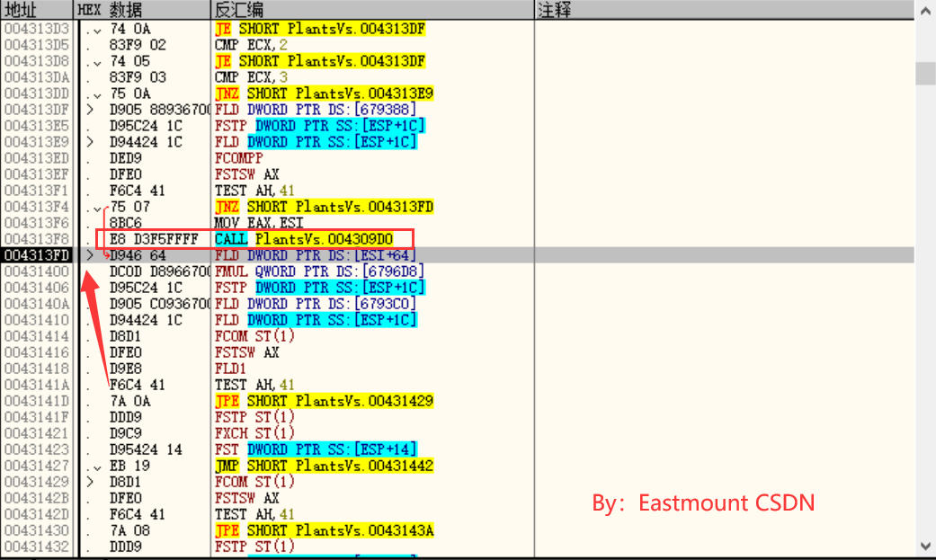Click the vertical scrollbar thumb
Image resolution: width=936 pixels, height=560 pixels.
pyautogui.click(x=925, y=74)
